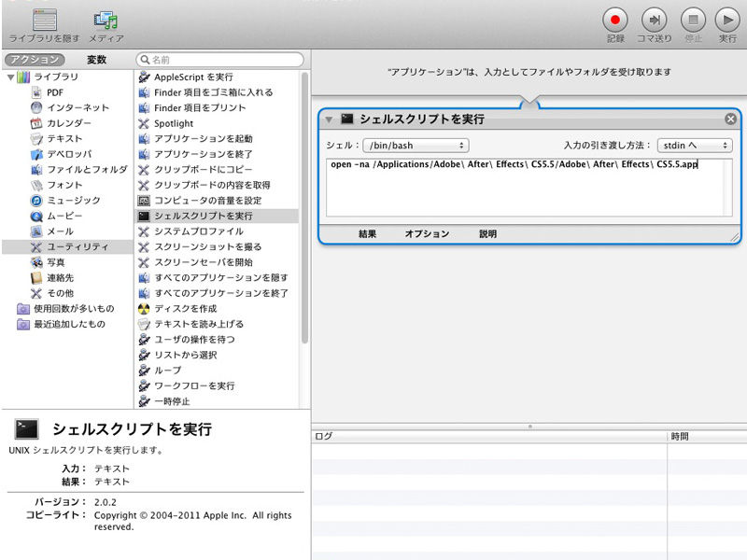The image size is (747, 560).
Task: Open the オプション tab in action
Action: pos(427,233)
